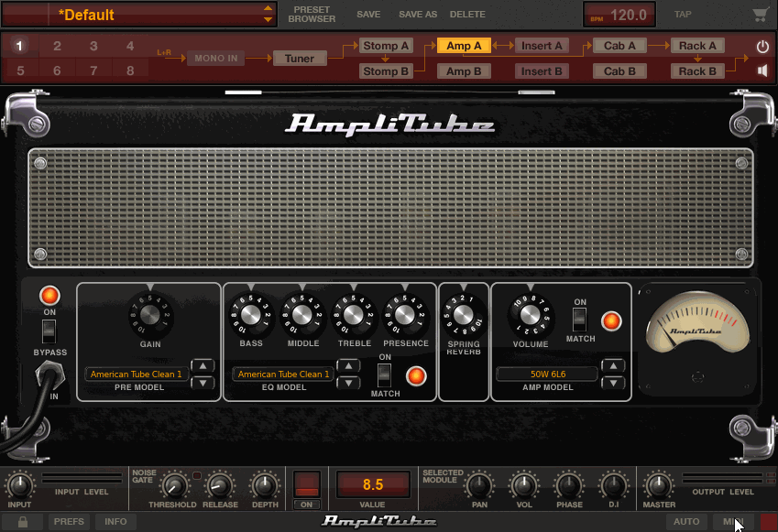Click the PHASE knob
The image size is (778, 532).
569,486
